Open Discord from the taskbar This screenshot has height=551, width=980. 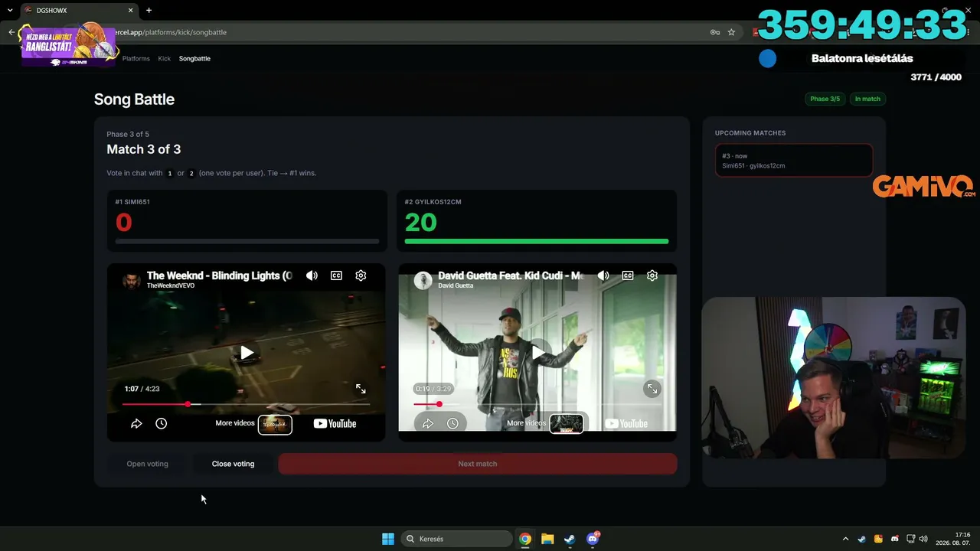593,539
